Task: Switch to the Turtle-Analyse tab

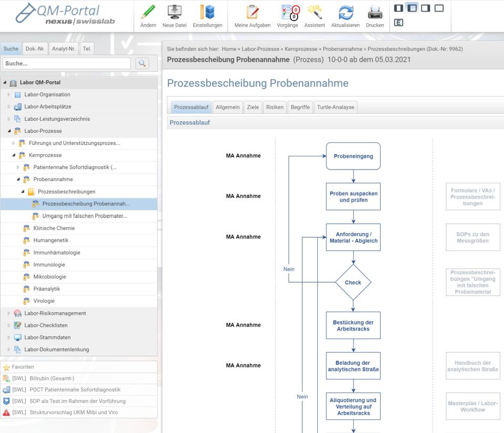Action: [x=335, y=107]
